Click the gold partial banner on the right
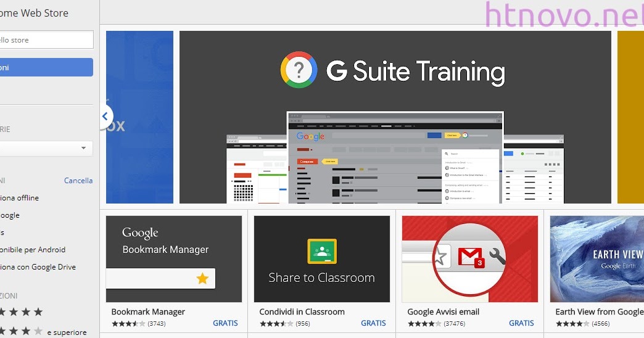 (x=630, y=117)
